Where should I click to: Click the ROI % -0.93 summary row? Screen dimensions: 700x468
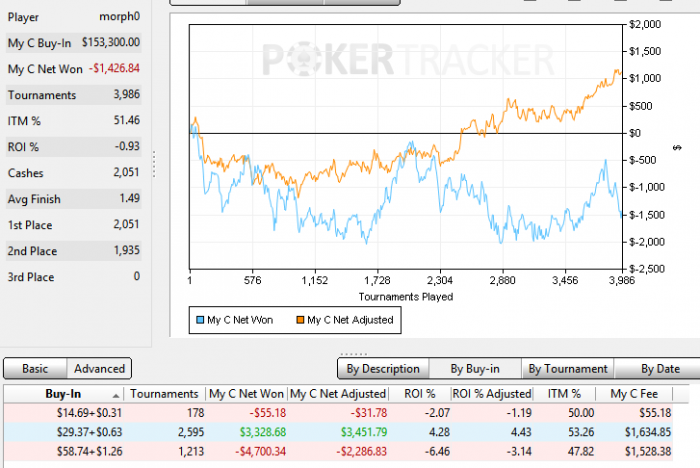click(x=74, y=146)
